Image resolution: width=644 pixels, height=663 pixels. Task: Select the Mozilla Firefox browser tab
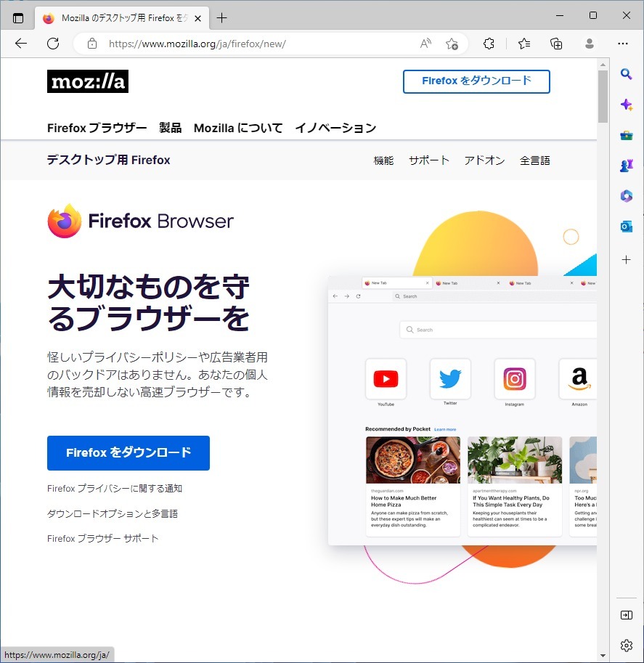(x=122, y=18)
